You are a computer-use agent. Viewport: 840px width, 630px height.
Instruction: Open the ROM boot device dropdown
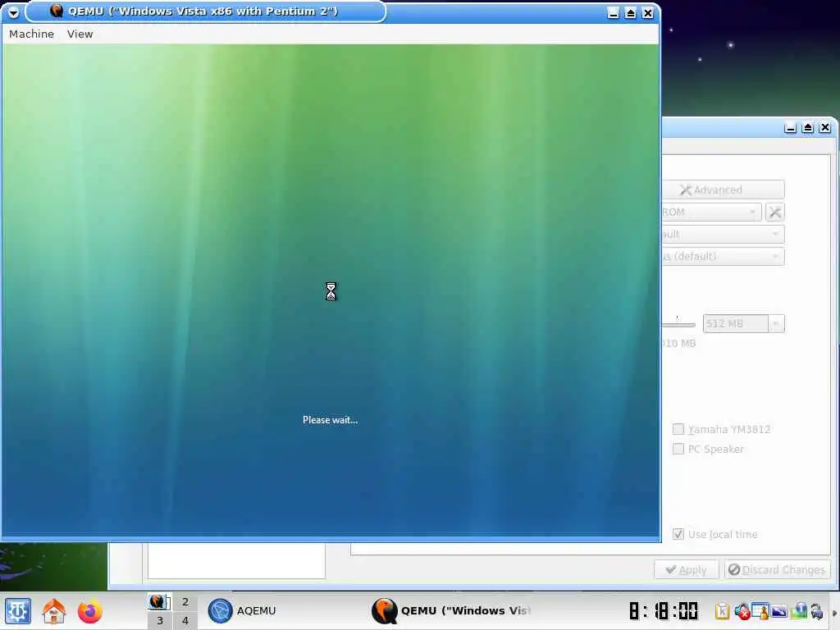click(711, 212)
